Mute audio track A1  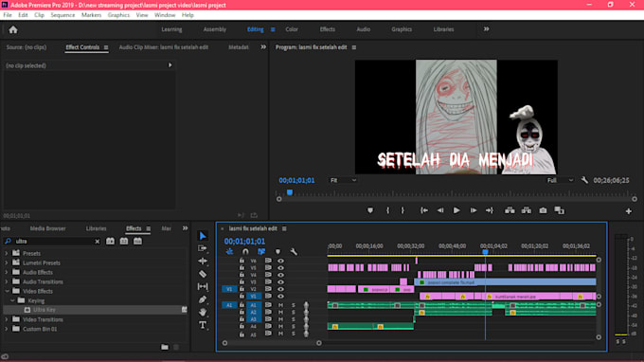coord(280,305)
